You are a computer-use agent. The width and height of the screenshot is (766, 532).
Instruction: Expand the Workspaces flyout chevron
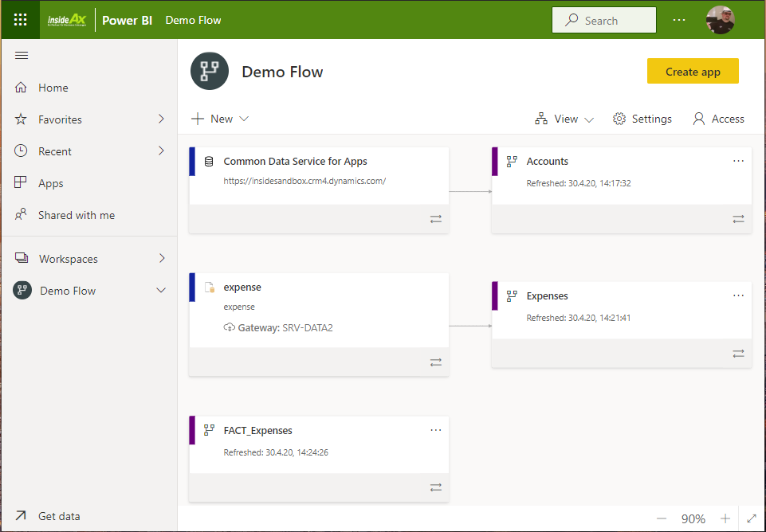coord(162,258)
